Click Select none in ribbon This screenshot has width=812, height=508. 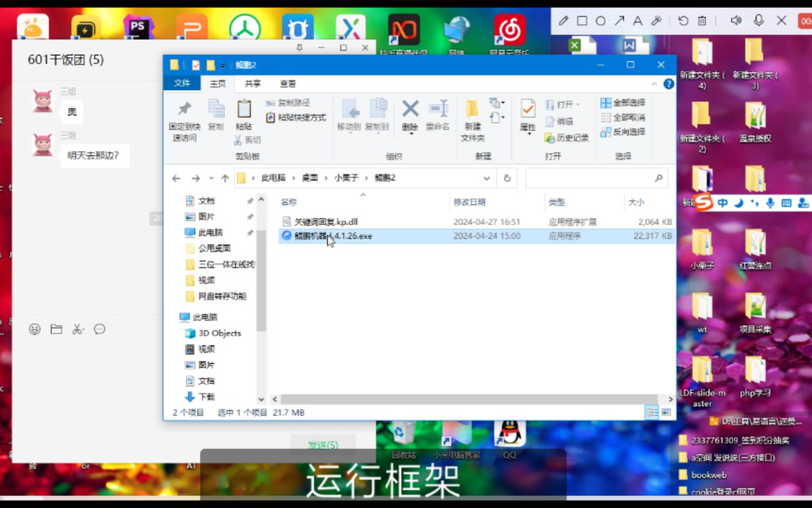(x=623, y=117)
